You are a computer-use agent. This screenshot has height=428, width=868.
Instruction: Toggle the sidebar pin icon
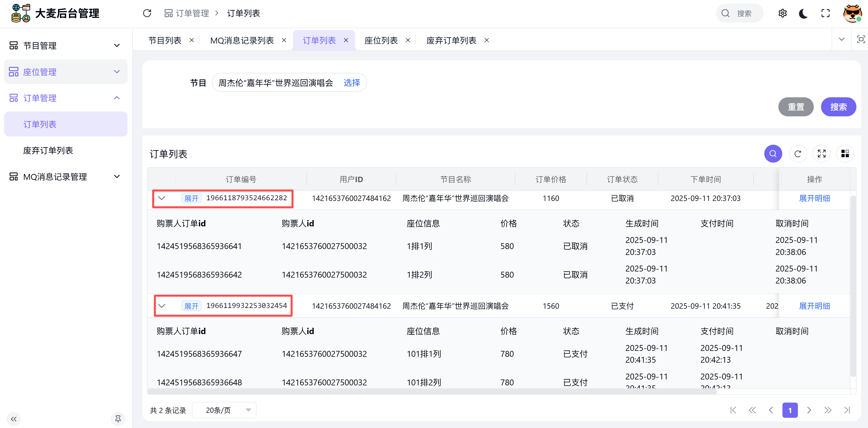pos(118,419)
